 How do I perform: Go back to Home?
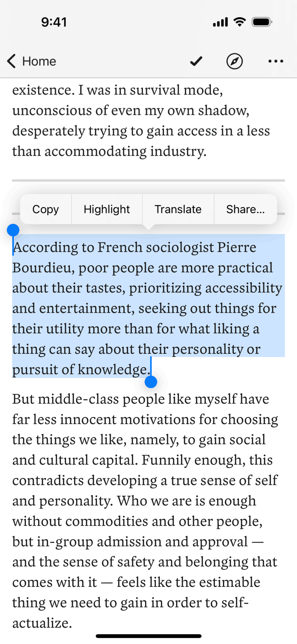point(39,61)
